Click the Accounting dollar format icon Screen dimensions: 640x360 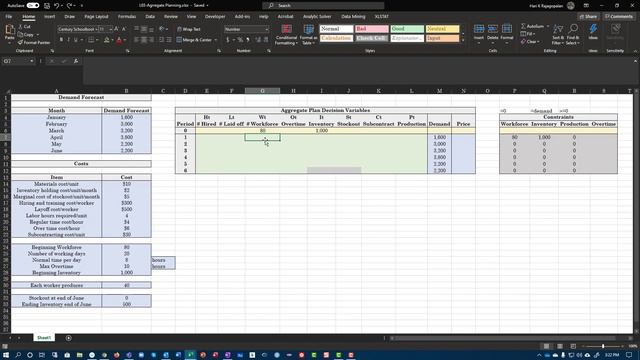(x=228, y=40)
